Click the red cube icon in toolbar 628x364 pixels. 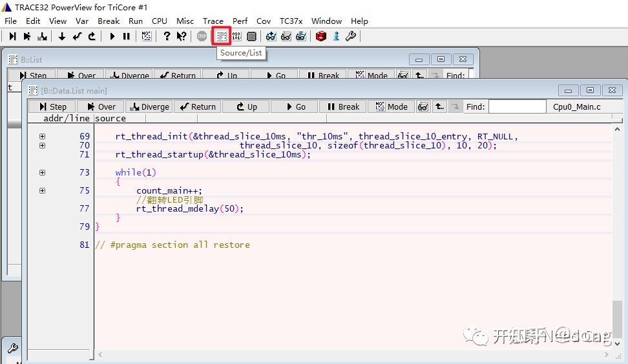[x=321, y=36]
